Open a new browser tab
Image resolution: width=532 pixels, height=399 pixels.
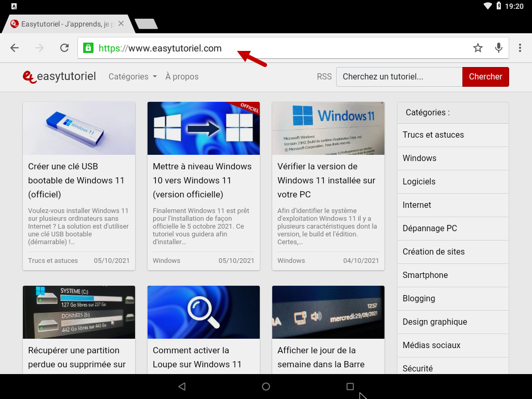pos(146,24)
